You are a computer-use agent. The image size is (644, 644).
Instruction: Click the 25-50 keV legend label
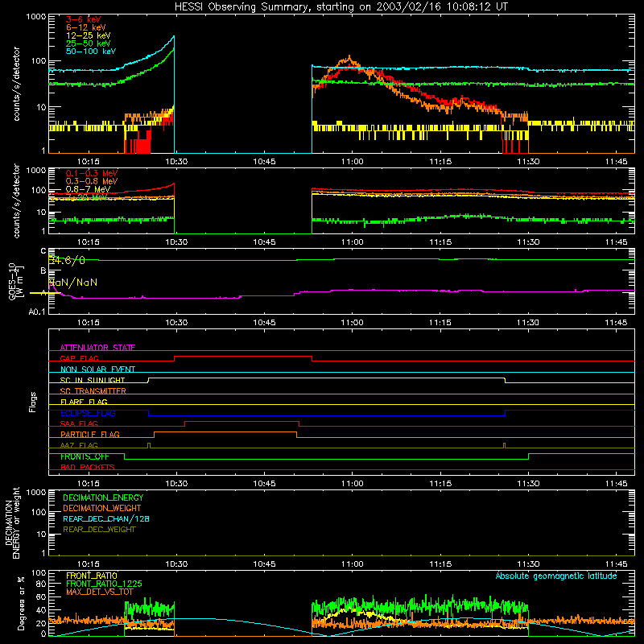click(89, 43)
